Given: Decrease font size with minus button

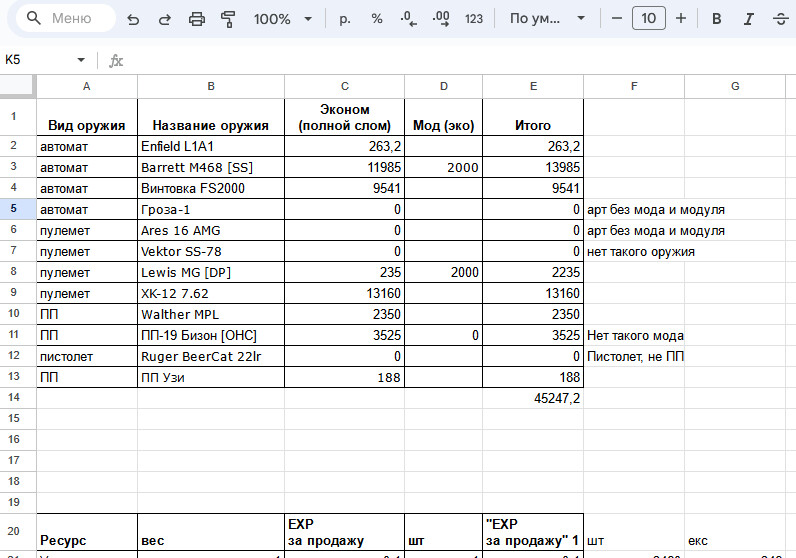Looking at the screenshot, I should [617, 19].
